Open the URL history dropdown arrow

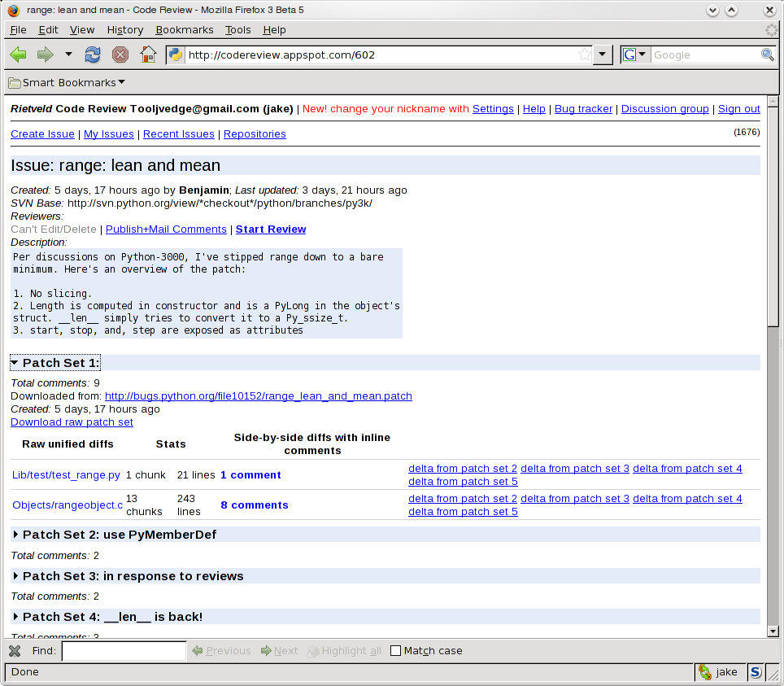602,55
